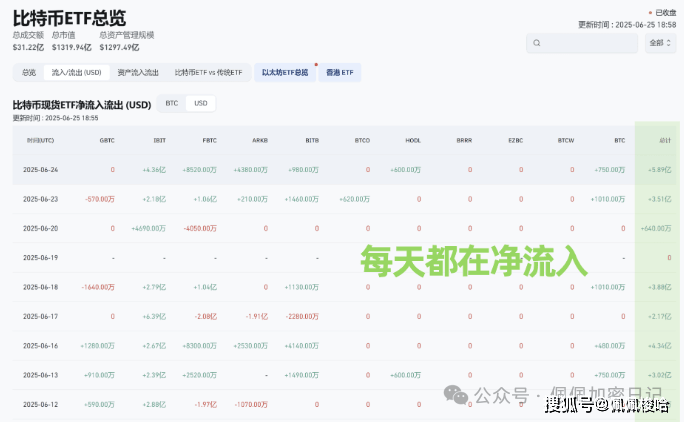Click the search magnifier icon

coord(537,43)
